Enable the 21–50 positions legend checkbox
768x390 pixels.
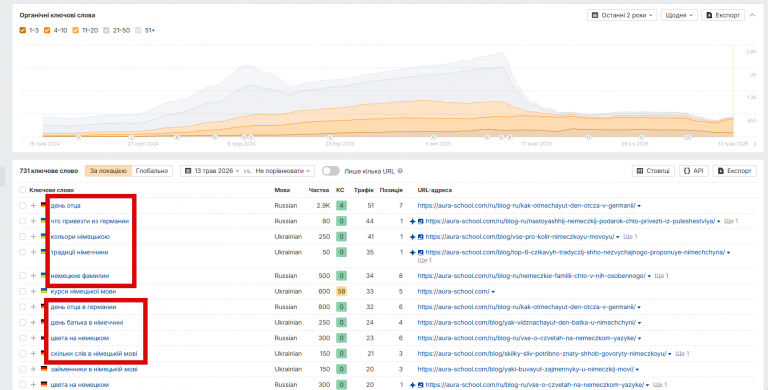click(x=106, y=30)
